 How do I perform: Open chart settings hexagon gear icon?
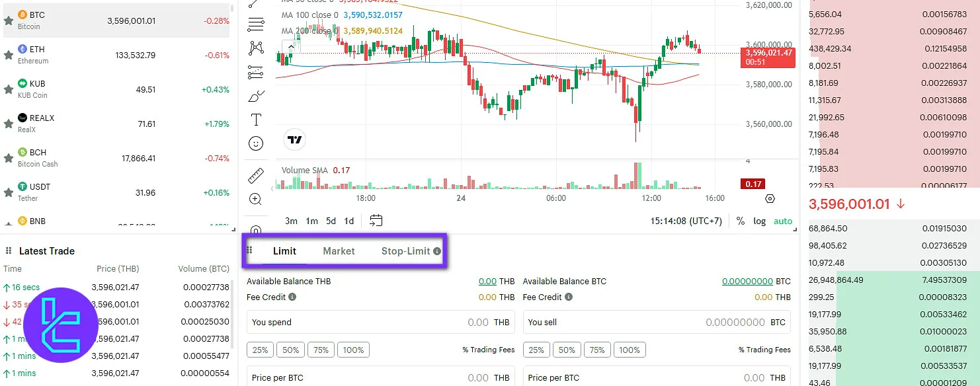coord(770,198)
